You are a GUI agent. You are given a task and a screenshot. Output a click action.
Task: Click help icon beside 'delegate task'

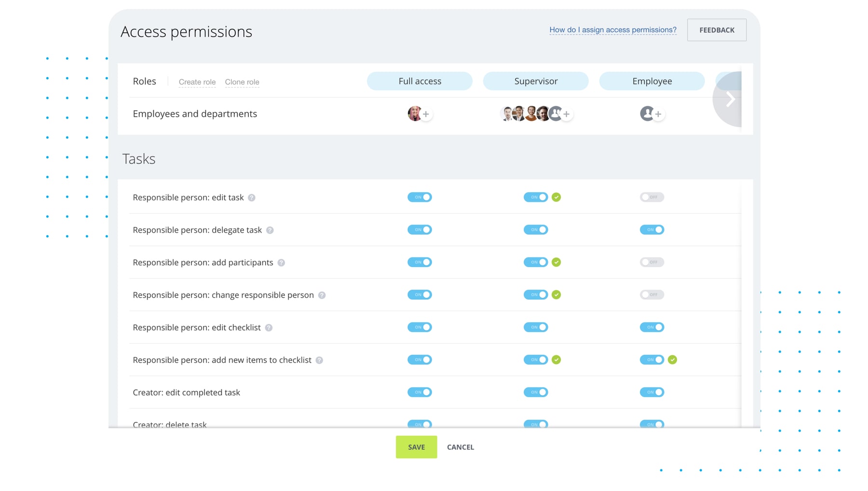click(x=270, y=230)
